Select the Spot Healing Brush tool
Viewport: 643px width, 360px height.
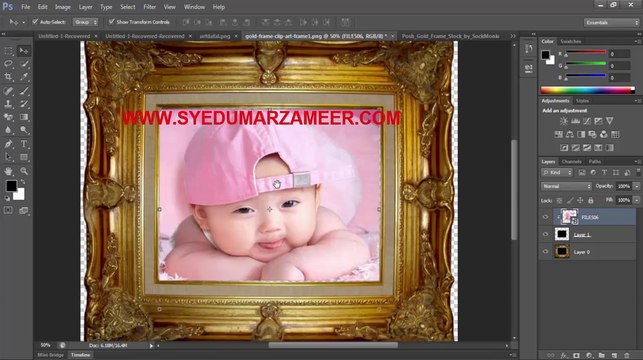tap(8, 91)
